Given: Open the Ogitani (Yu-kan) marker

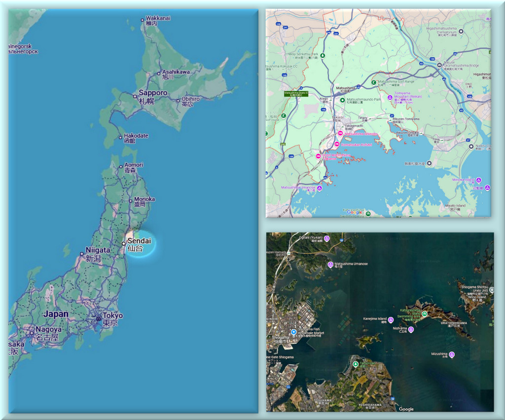Looking at the screenshot, I should point(326,238).
